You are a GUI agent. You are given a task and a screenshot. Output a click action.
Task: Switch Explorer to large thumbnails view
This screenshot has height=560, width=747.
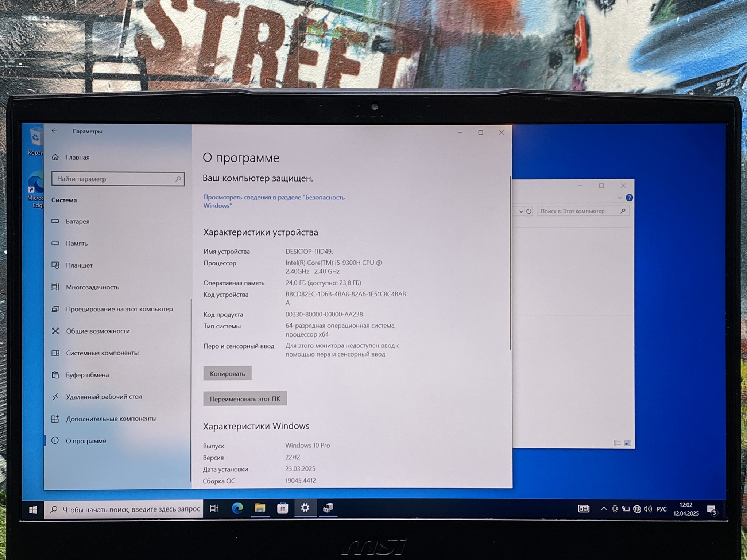(x=628, y=443)
